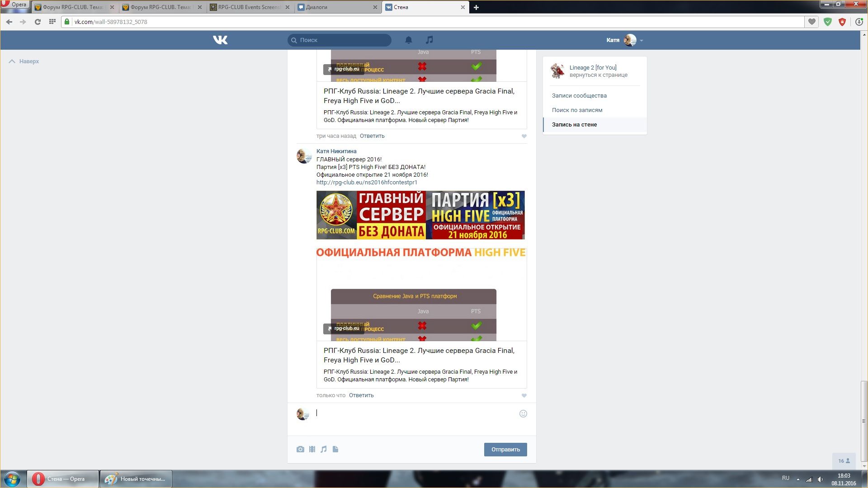Open a new tab with plus button
Image resolution: width=868 pixels, height=488 pixels.
click(476, 7)
